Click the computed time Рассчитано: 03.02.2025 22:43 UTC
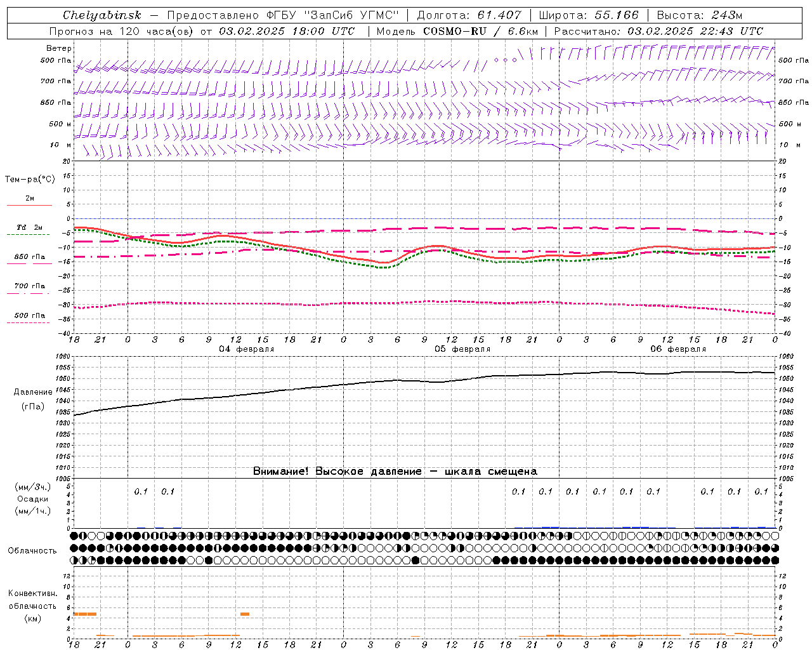 [658, 31]
